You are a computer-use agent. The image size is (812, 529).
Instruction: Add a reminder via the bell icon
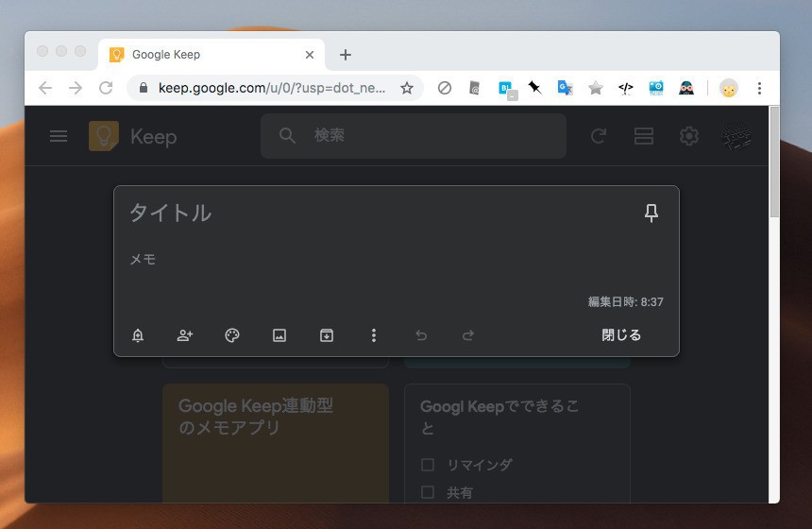click(x=138, y=335)
